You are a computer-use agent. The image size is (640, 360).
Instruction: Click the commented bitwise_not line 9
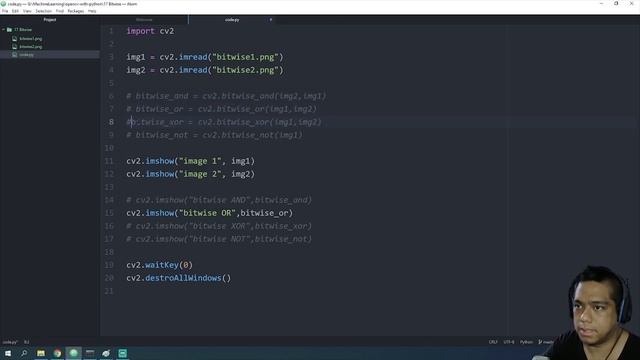[x=214, y=135]
